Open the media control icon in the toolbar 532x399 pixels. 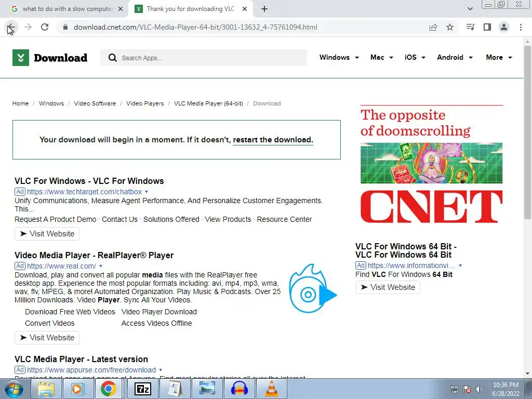click(470, 27)
